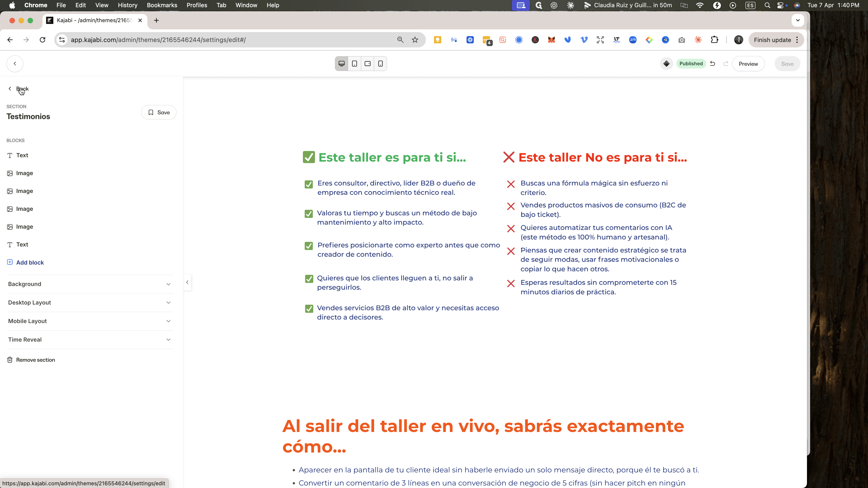Open the History menu
Image resolution: width=868 pixels, height=488 pixels.
(128, 5)
